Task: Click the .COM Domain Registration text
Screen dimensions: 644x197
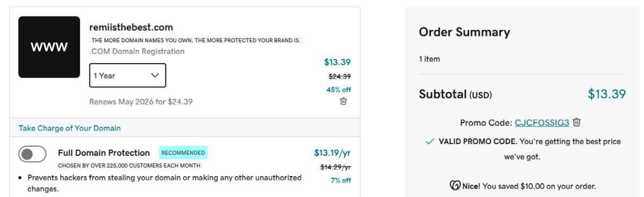Action: point(137,51)
